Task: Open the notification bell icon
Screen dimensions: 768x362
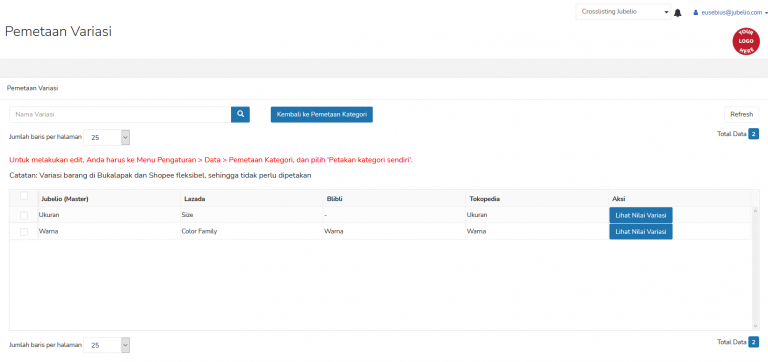Action: (x=677, y=13)
